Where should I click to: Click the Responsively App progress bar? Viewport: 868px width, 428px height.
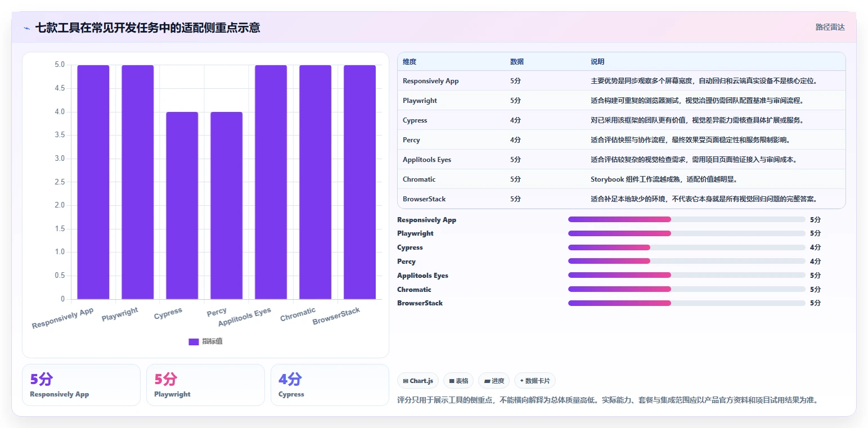687,219
